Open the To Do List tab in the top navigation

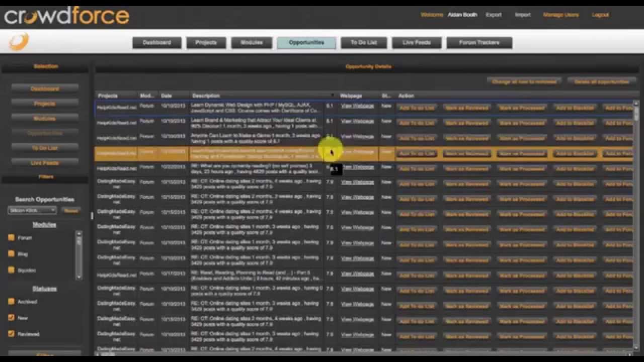pos(364,43)
